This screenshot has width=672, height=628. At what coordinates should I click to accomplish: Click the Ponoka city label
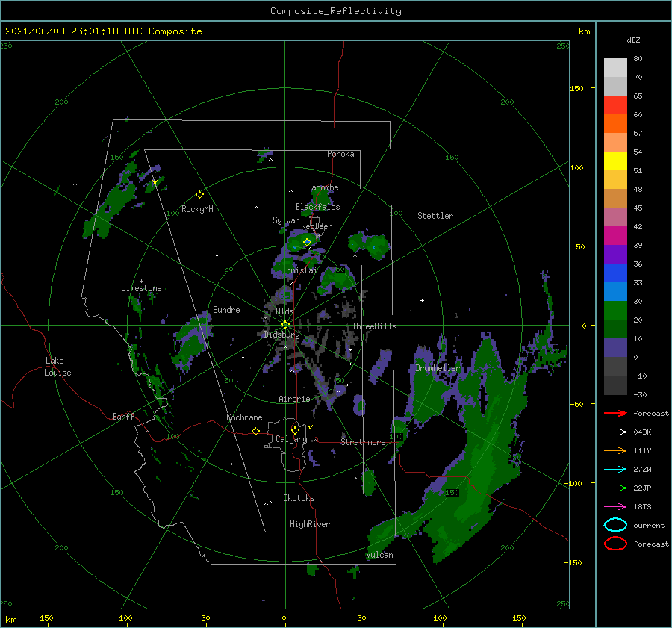pos(340,154)
